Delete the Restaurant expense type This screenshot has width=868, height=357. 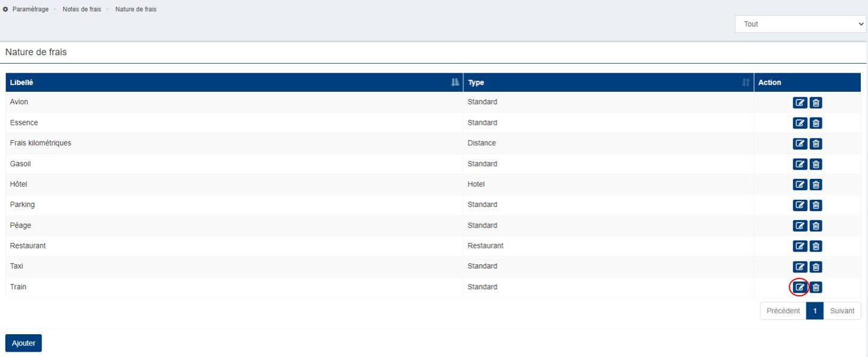coord(816,246)
